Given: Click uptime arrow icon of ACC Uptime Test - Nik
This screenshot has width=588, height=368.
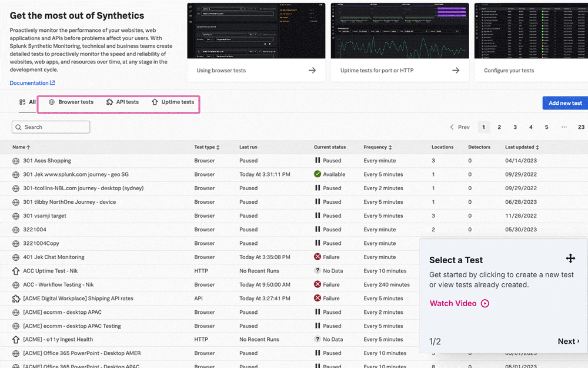Looking at the screenshot, I should pyautogui.click(x=16, y=271).
